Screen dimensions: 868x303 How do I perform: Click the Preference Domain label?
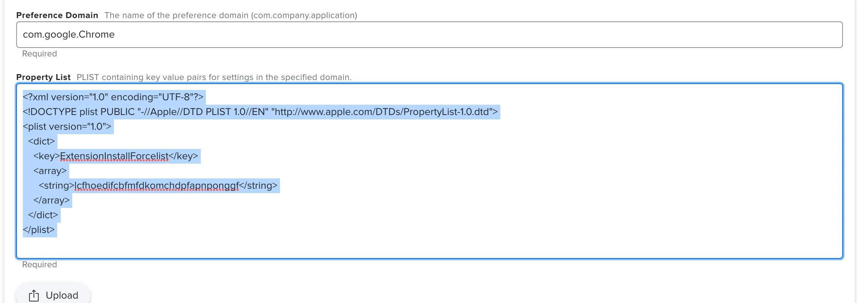click(x=57, y=15)
